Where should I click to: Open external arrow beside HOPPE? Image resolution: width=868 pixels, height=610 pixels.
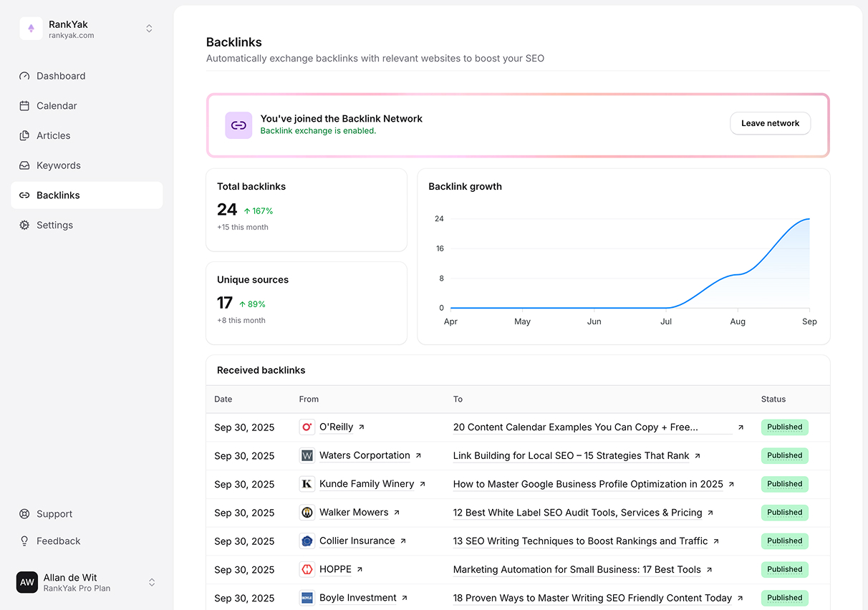360,570
